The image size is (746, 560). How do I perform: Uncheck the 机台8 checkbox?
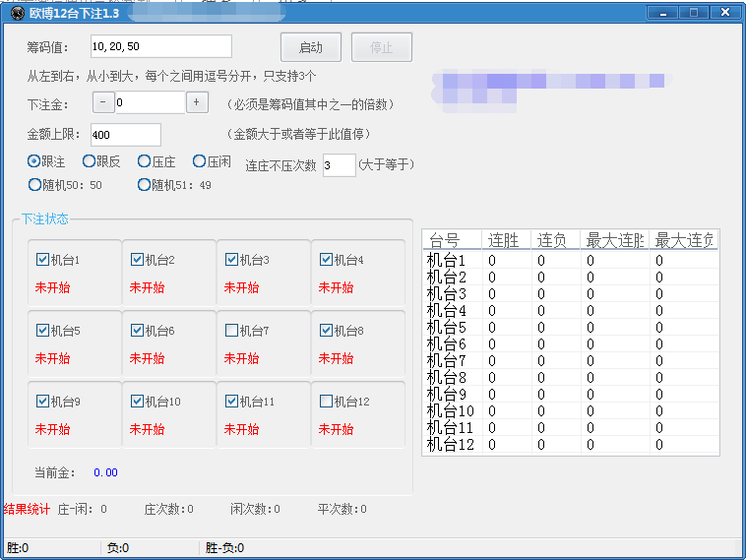click(x=326, y=331)
